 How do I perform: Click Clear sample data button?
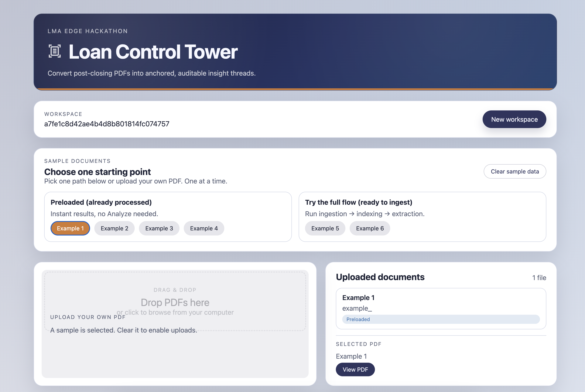click(514, 172)
